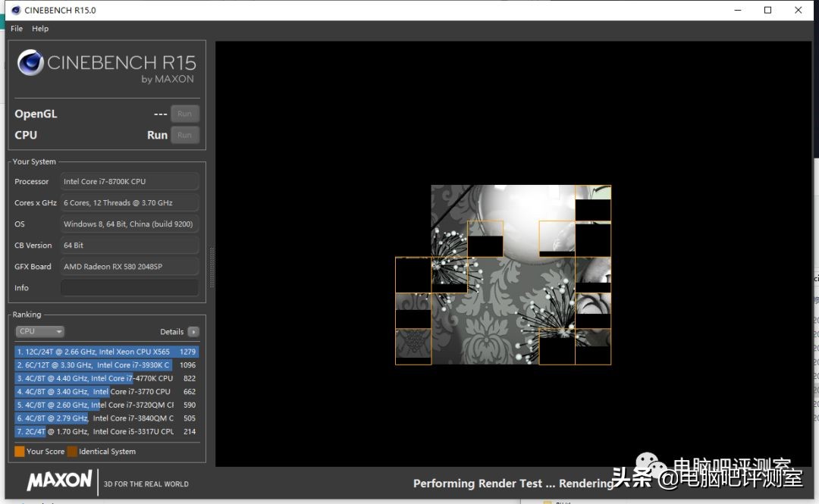The height and width of the screenshot is (504, 819).
Task: Expand the CPU ranking type dropdown
Action: pos(40,331)
